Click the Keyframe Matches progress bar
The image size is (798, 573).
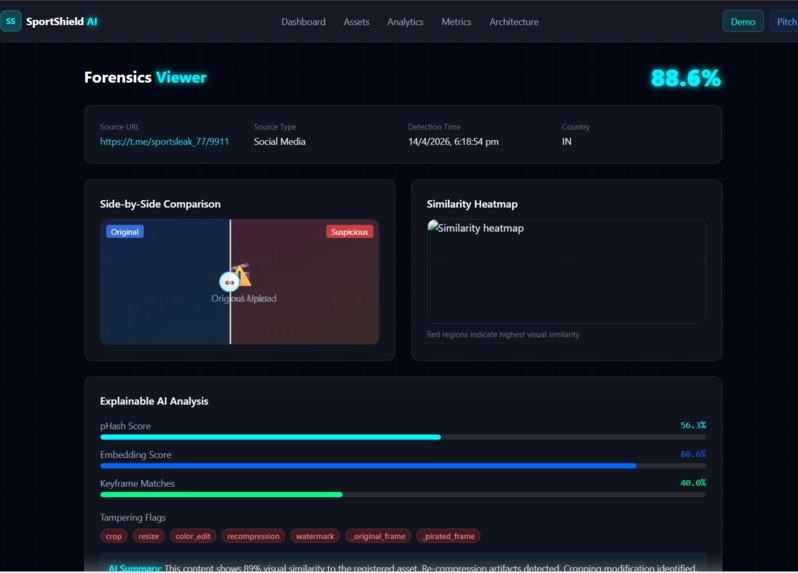point(403,495)
